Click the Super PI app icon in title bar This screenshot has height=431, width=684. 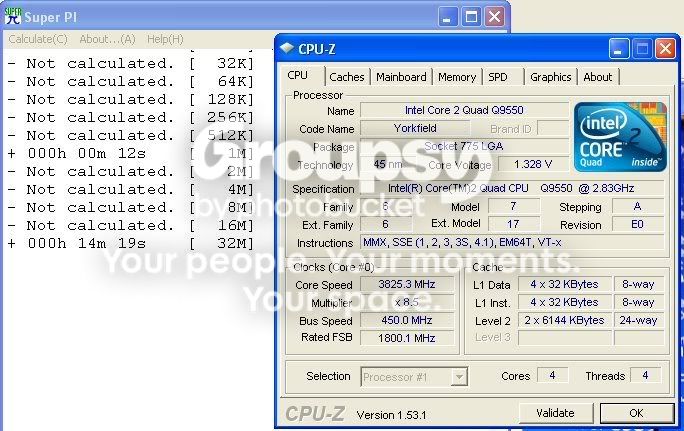tap(13, 17)
